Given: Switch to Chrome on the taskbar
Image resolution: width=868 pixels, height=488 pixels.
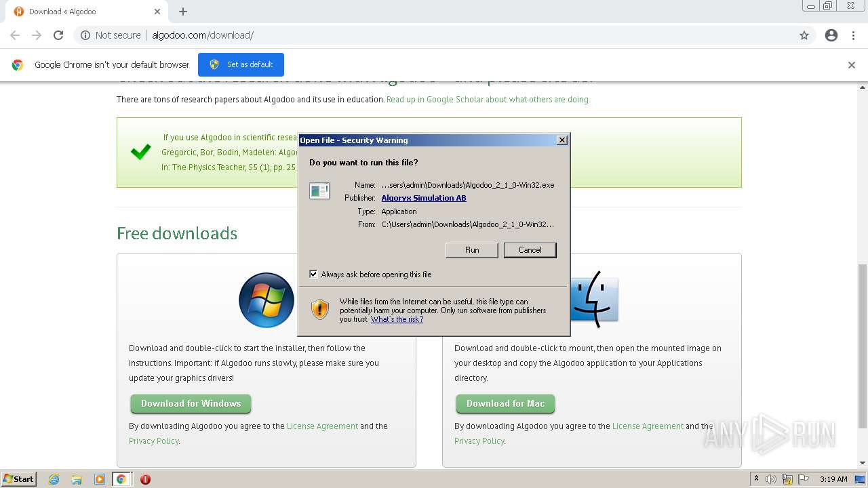Looking at the screenshot, I should 121,479.
